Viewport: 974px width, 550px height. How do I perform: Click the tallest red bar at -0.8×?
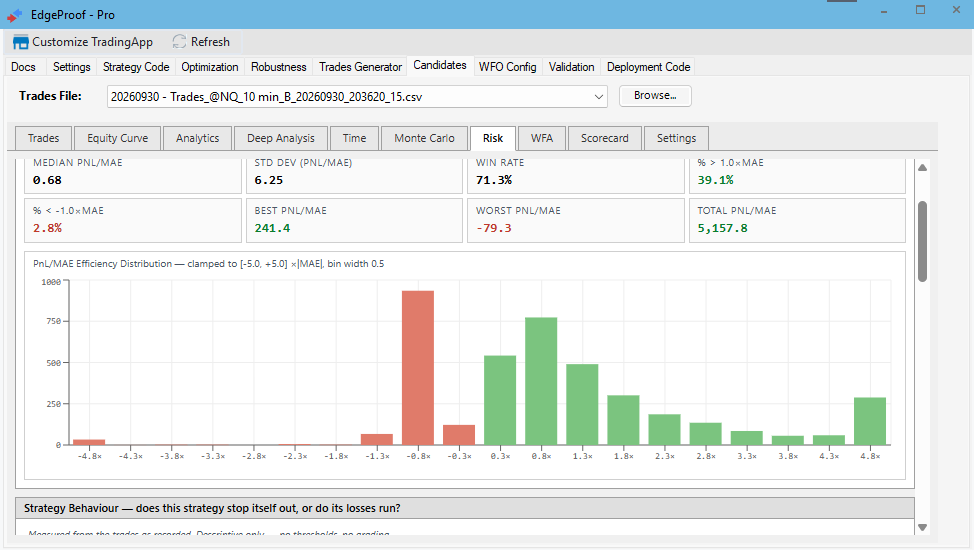click(418, 367)
